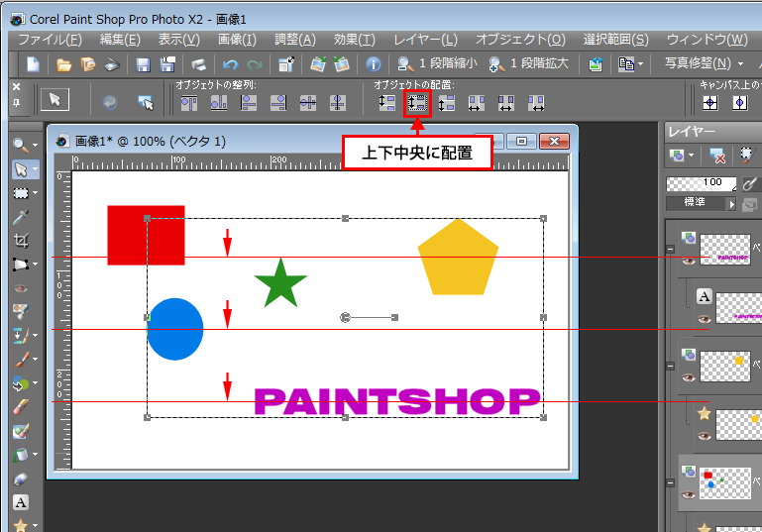Save the image with the floppy icon
This screenshot has height=532, width=762.
click(x=143, y=64)
